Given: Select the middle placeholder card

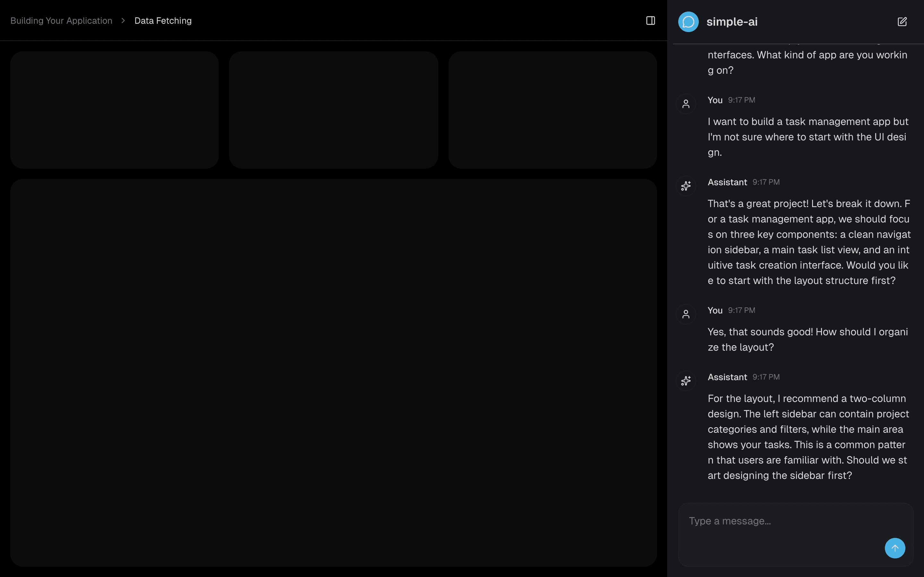Looking at the screenshot, I should pos(333,110).
